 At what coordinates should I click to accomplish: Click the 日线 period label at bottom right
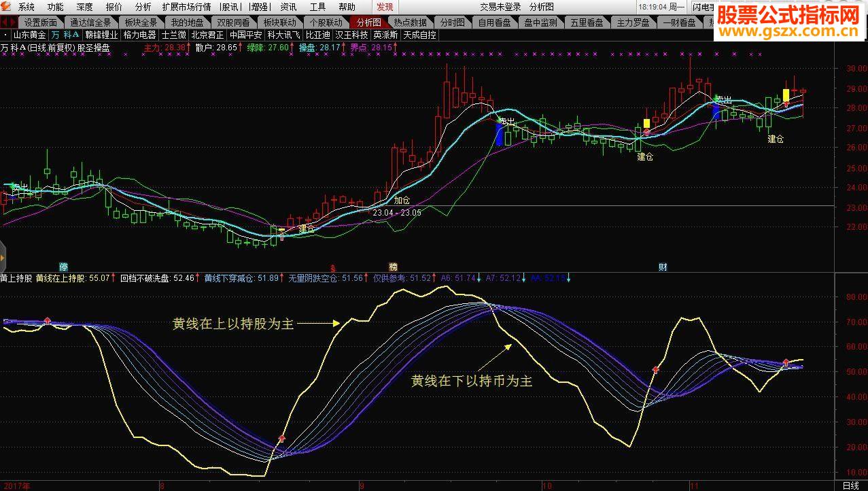pyautogui.click(x=850, y=486)
